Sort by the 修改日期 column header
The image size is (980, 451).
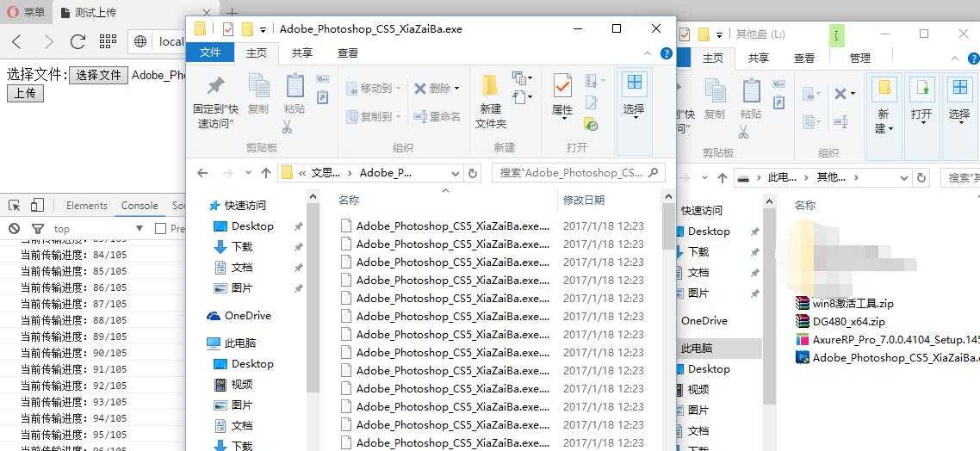pyautogui.click(x=584, y=200)
